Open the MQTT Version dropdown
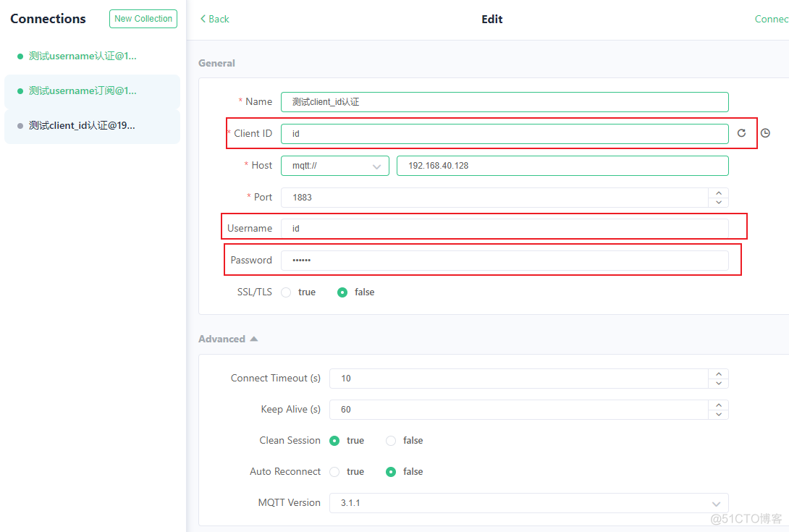This screenshot has width=789, height=532. [x=528, y=503]
